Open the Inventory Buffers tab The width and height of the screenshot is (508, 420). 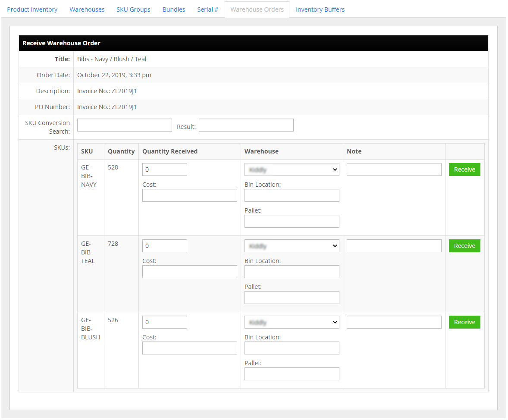pos(320,9)
